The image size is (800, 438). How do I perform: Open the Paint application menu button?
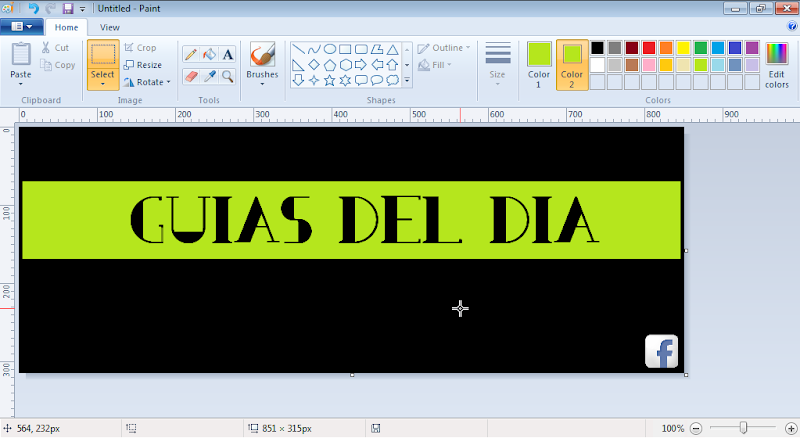[x=21, y=27]
